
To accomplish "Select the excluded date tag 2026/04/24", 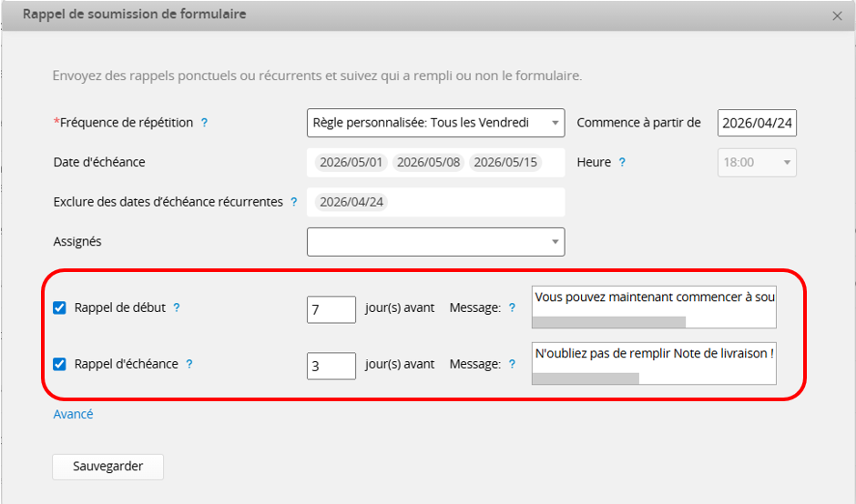I will coord(352,202).
